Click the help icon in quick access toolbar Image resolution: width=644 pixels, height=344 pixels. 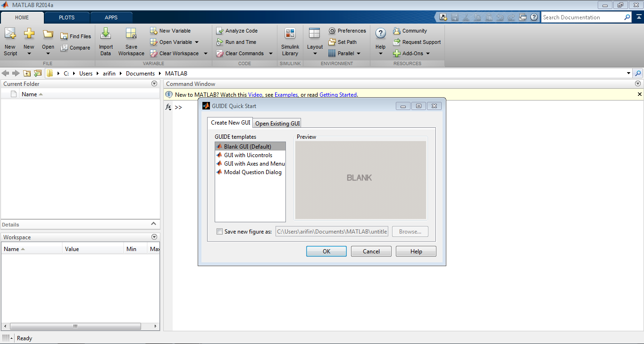[x=534, y=17]
